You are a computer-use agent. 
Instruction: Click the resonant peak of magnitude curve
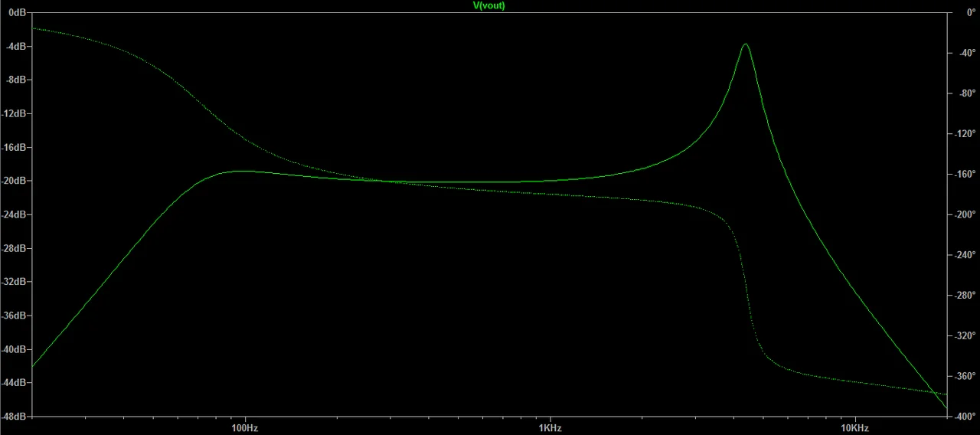point(745,44)
